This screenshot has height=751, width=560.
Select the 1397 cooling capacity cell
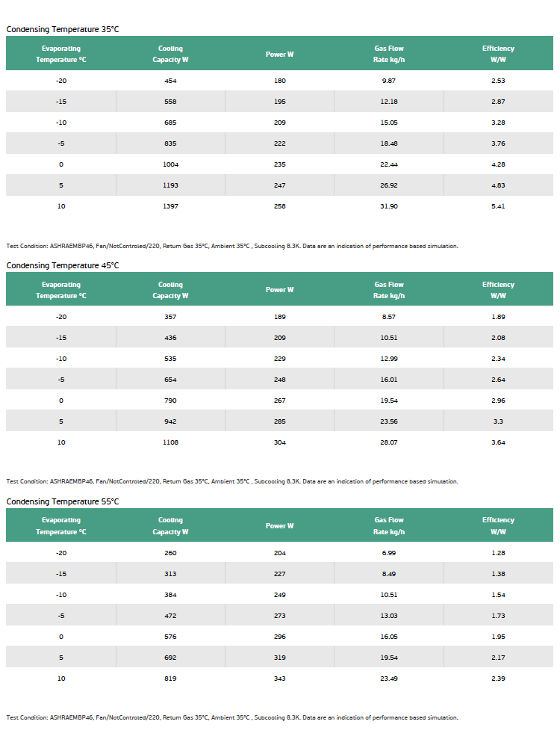(x=170, y=206)
